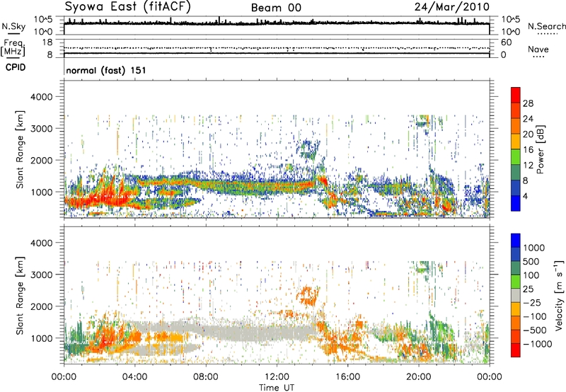Viewport: 566px width, 392px height.
Task: Click the 'Time UT' axis label
Action: (277, 388)
